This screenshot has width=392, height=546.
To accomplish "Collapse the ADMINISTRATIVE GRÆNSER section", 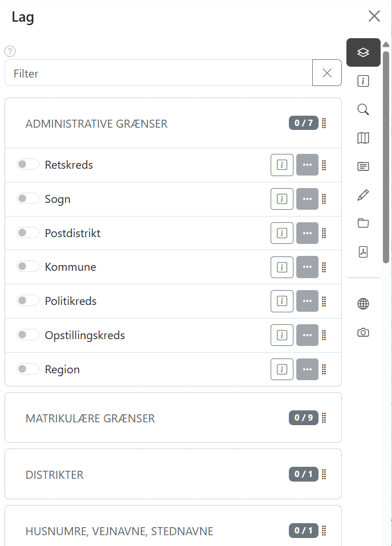I will coord(96,123).
